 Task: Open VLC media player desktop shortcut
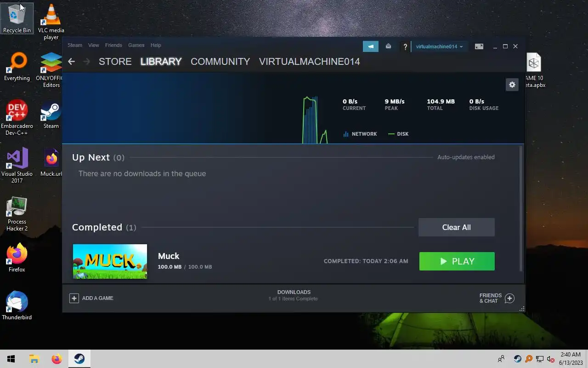coord(51,22)
